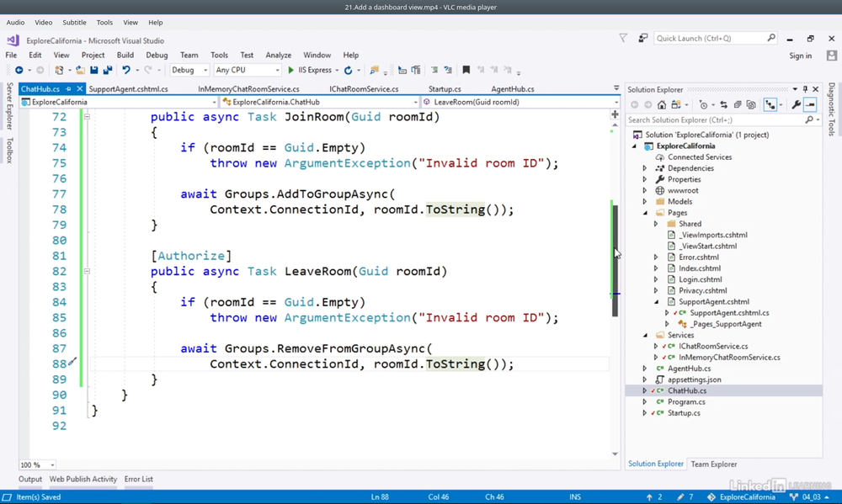Click the ExploreCalifornia repository in status bar
Image resolution: width=842 pixels, height=504 pixels.
click(741, 497)
